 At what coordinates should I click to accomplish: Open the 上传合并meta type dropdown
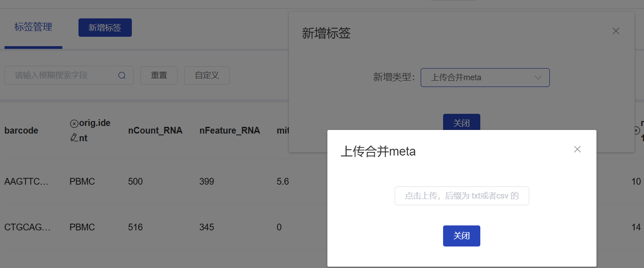(484, 78)
